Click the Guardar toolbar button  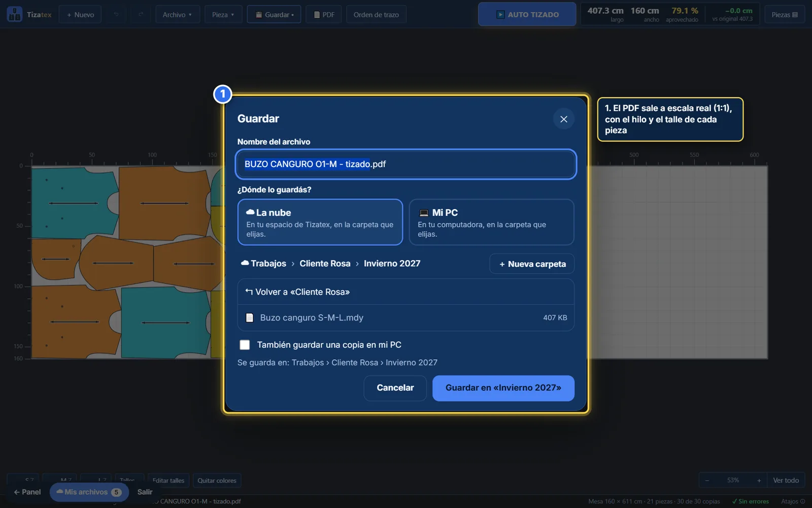274,15
